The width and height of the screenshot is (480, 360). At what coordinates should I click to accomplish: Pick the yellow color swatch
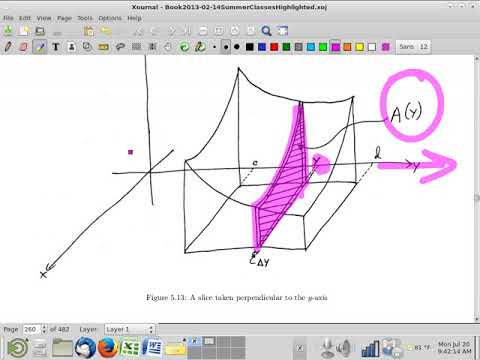360,47
